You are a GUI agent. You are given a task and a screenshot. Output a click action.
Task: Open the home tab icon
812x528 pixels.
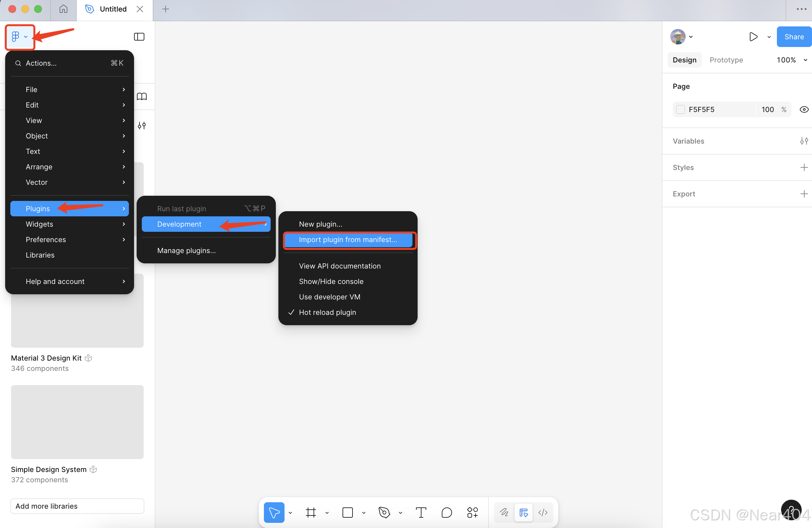[63, 9]
